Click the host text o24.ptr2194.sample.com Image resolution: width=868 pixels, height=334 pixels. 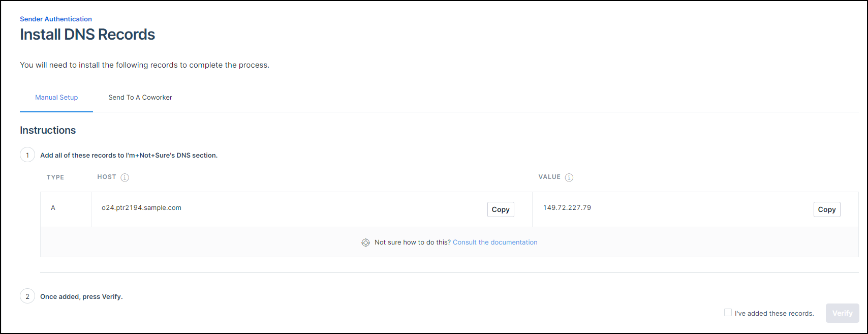coord(141,208)
